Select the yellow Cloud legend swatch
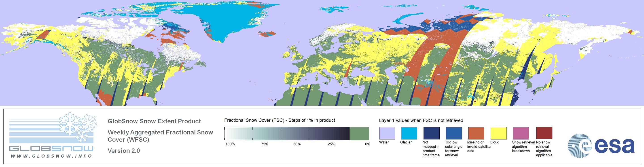 [498, 133]
